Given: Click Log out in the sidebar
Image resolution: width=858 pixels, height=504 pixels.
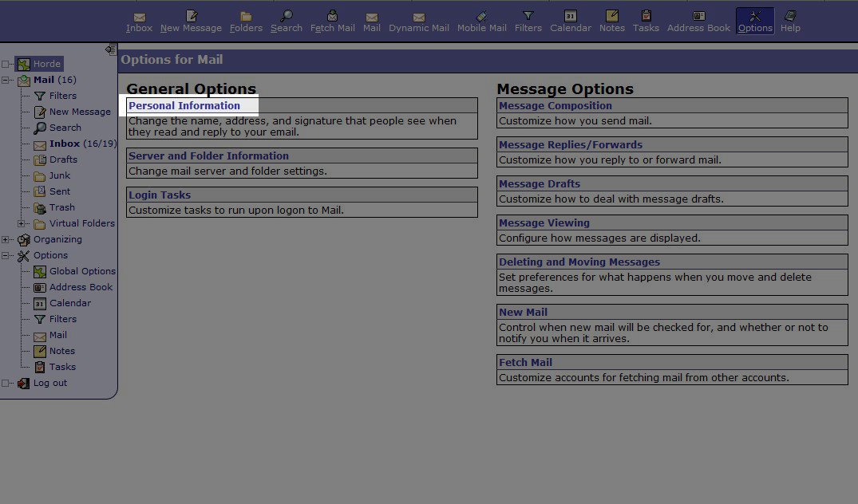Looking at the screenshot, I should [x=49, y=383].
